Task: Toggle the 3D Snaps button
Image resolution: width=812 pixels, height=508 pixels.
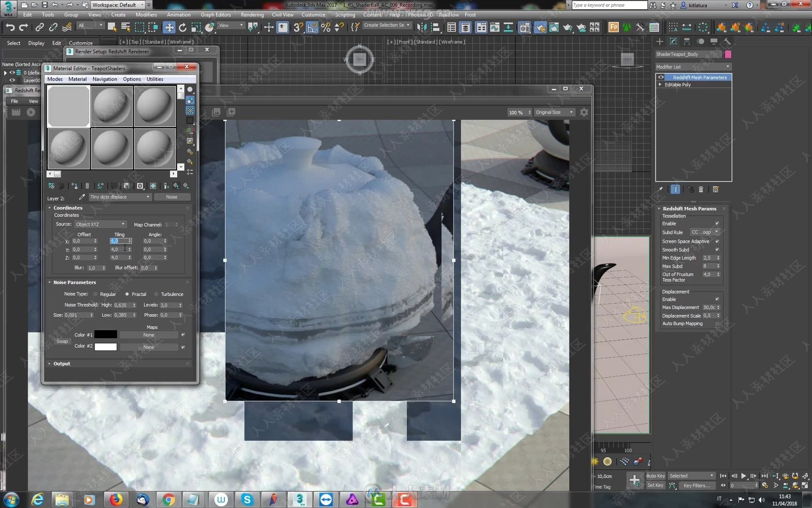Action: click(x=298, y=27)
